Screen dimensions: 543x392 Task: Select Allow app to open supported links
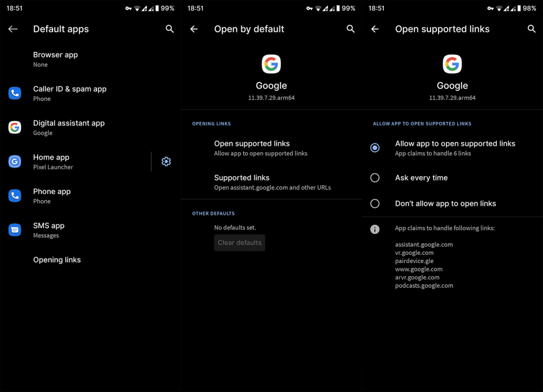tap(452, 148)
